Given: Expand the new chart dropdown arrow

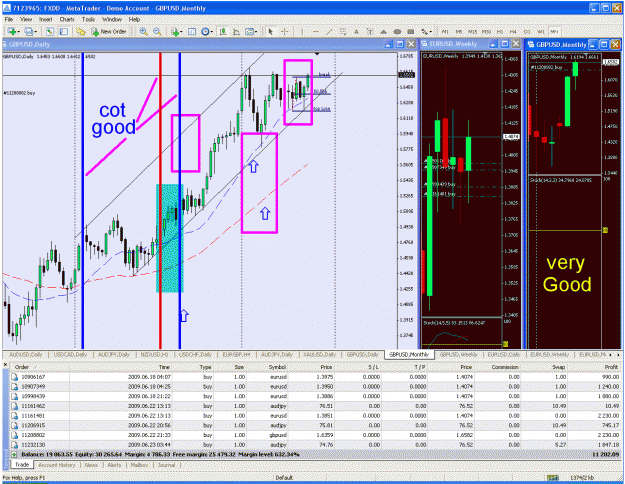Looking at the screenshot, I should click(x=19, y=31).
